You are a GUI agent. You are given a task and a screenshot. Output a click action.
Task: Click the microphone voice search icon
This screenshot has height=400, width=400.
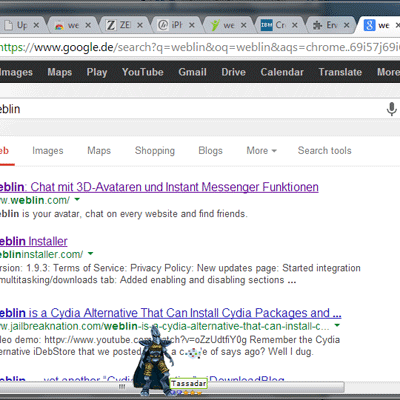click(392, 109)
